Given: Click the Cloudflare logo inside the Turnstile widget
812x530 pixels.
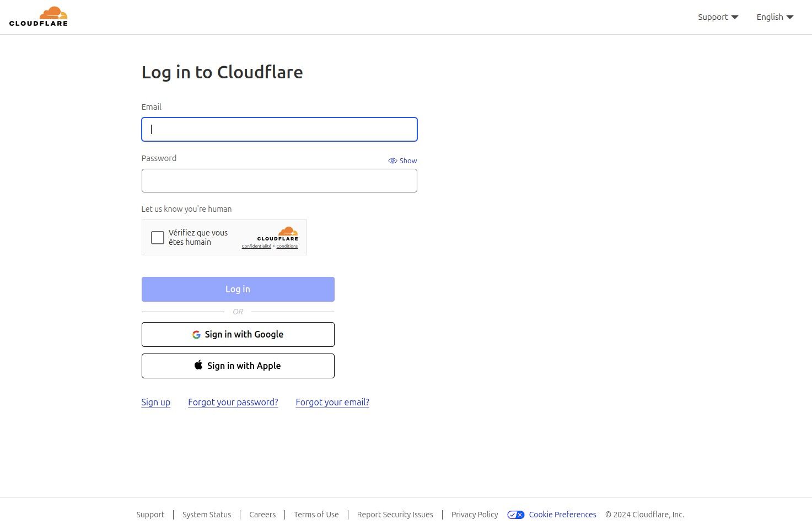Looking at the screenshot, I should 278,235.
